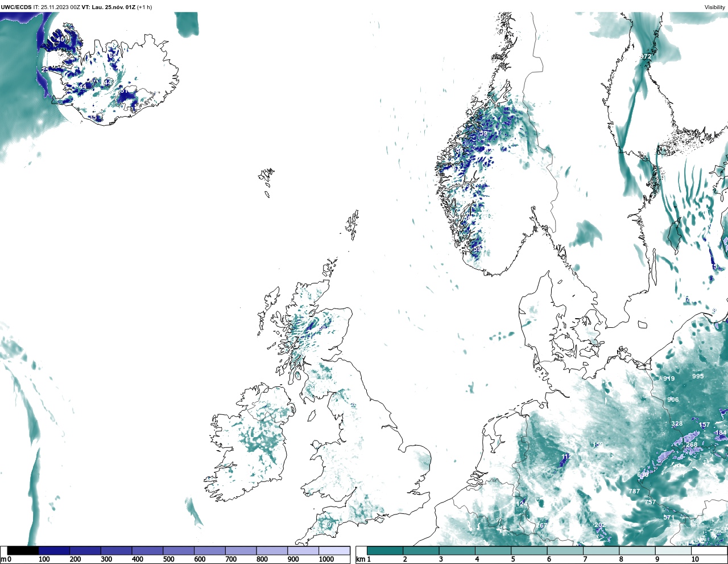Click the map value '157'
The width and height of the screenshot is (728, 564).
click(x=705, y=425)
